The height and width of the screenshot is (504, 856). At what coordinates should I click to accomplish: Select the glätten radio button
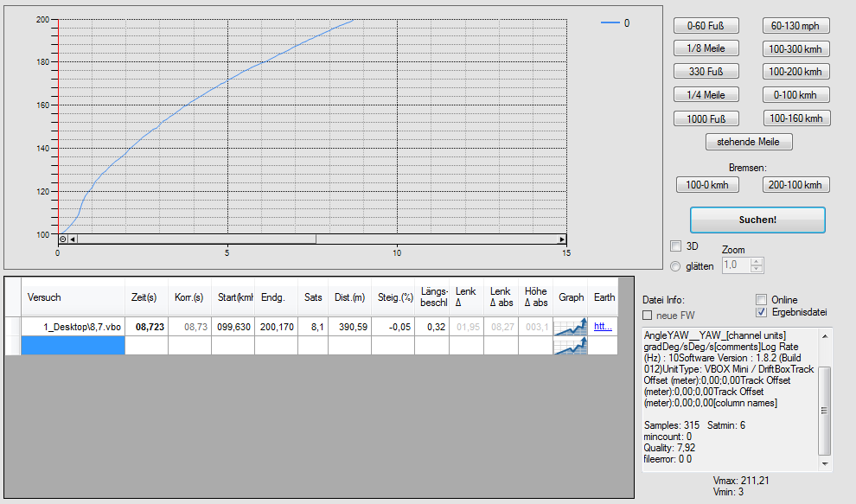tap(676, 265)
